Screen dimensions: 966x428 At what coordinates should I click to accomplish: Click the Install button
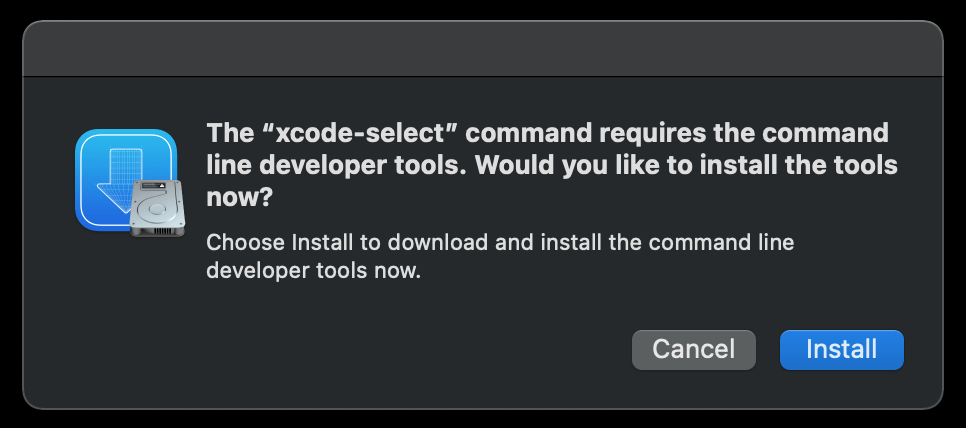tap(841, 349)
